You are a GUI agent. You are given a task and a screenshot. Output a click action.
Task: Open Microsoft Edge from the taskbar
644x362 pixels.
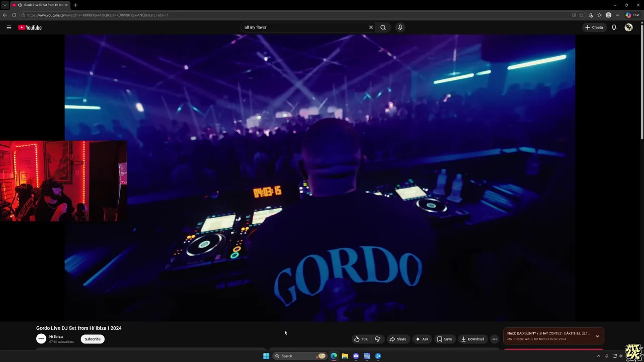pos(334,356)
